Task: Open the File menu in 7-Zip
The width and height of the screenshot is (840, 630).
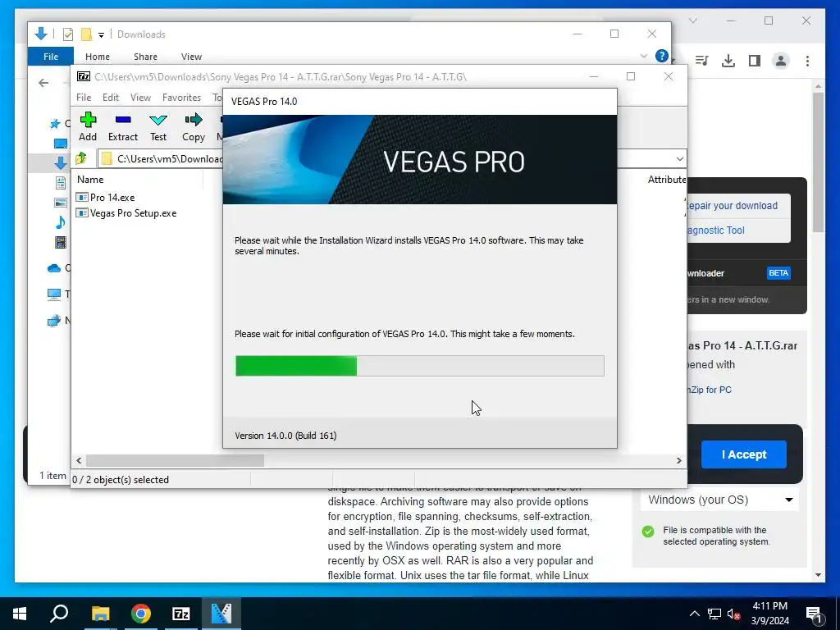Action: tap(84, 98)
